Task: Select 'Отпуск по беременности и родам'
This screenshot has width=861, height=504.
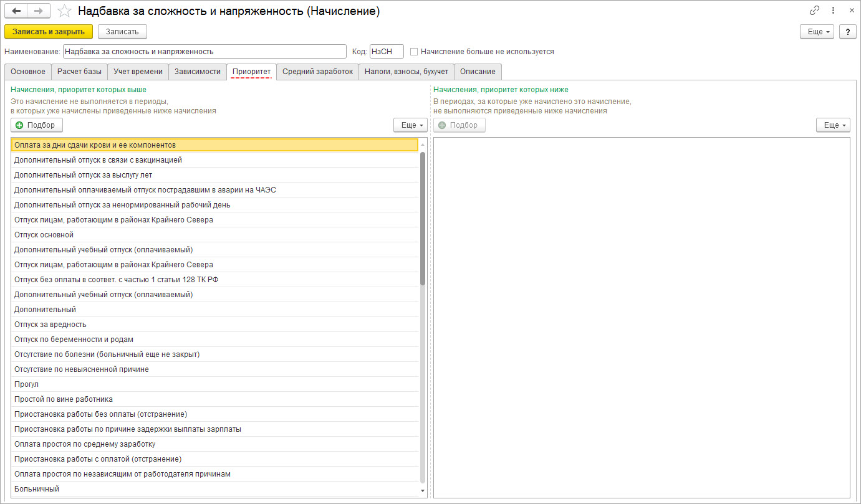Action: tap(214, 340)
